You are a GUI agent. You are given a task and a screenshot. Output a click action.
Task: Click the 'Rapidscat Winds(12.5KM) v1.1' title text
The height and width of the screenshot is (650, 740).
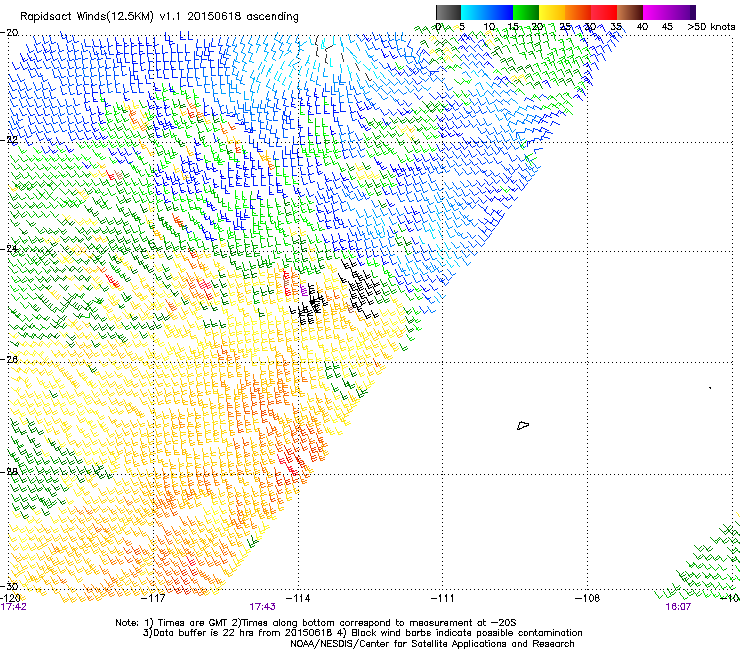click(x=101, y=17)
